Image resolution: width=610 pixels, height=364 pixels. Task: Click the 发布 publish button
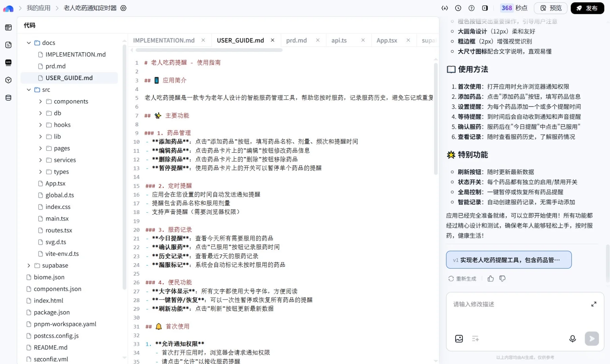click(x=587, y=8)
